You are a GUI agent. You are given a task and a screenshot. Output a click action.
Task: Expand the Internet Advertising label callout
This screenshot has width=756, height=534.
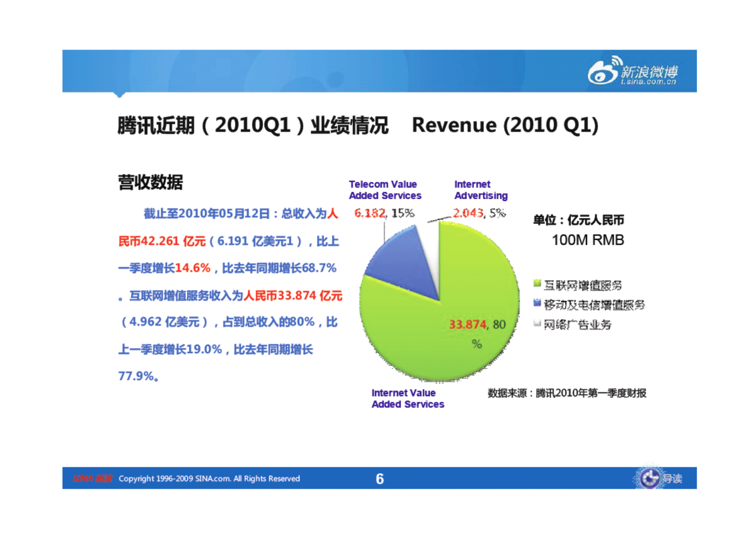[481, 189]
